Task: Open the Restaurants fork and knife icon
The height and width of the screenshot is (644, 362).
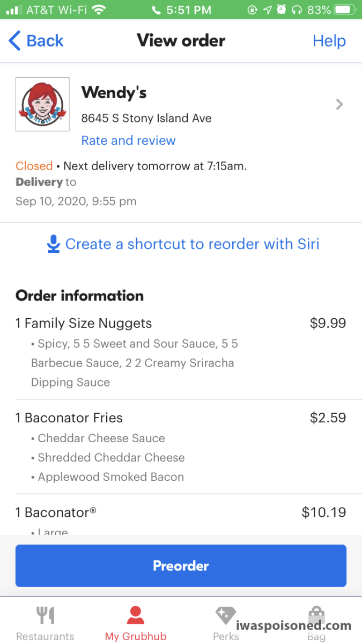Action: tap(46, 616)
